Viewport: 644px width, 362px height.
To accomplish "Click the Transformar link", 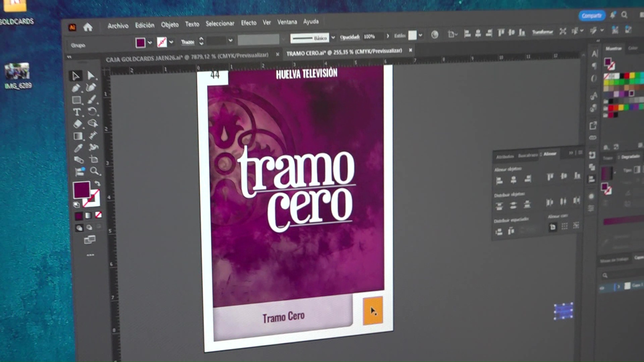I will [x=542, y=32].
